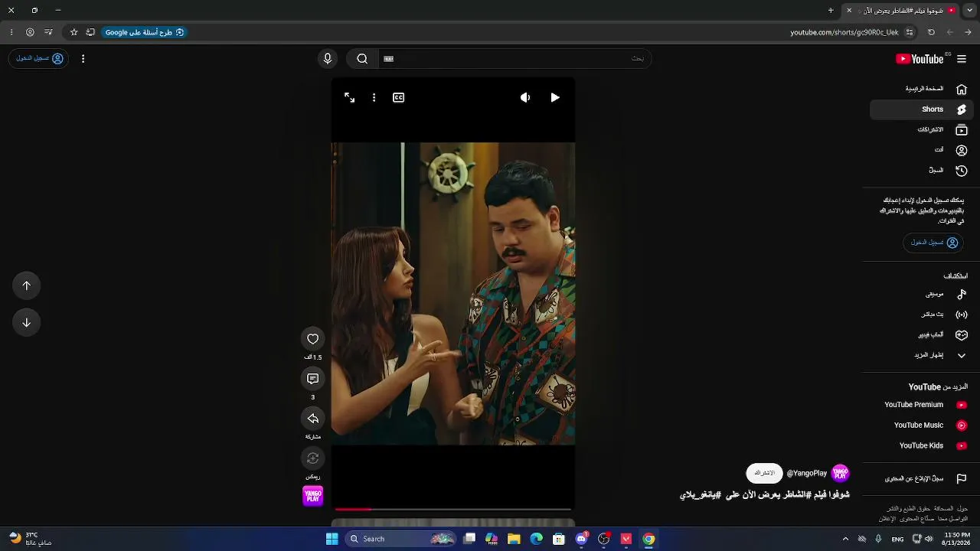Open the YouTube guide hamburger menu
This screenshot has height=551, width=980.
coord(962,59)
